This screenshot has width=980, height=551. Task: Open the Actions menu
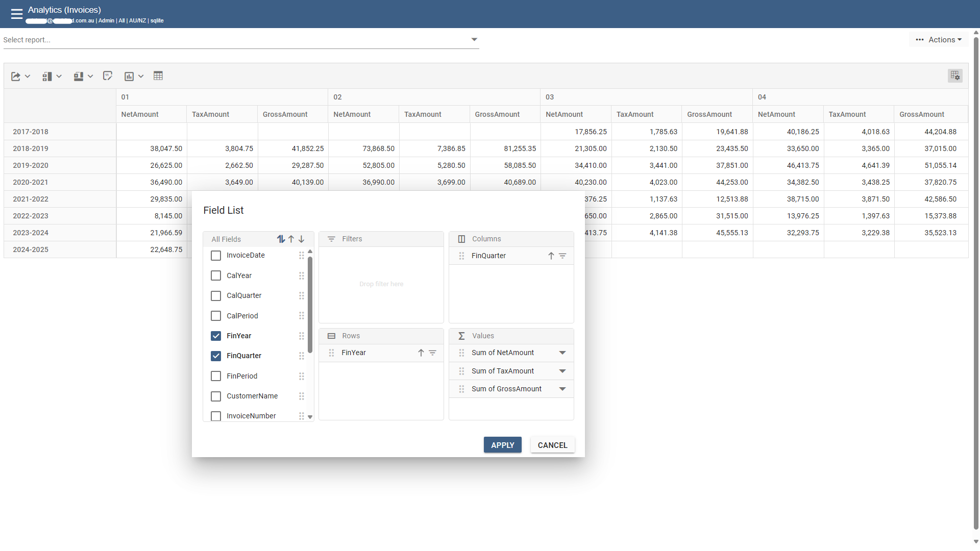[x=939, y=40]
